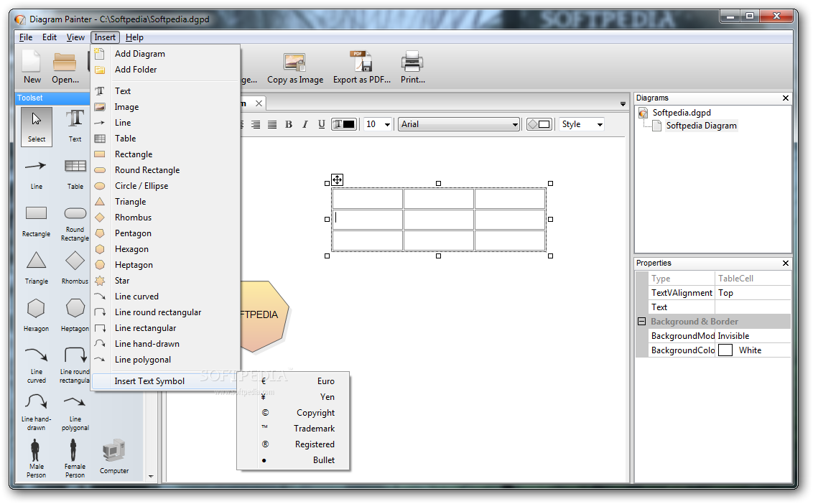The image size is (813, 504).
Task: Insert the Registered symbol
Action: (294, 444)
